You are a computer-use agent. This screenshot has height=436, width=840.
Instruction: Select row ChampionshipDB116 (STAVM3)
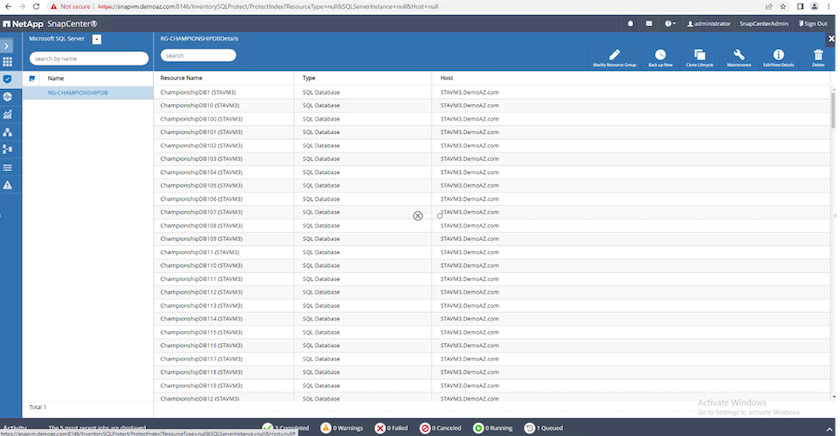[492, 345]
